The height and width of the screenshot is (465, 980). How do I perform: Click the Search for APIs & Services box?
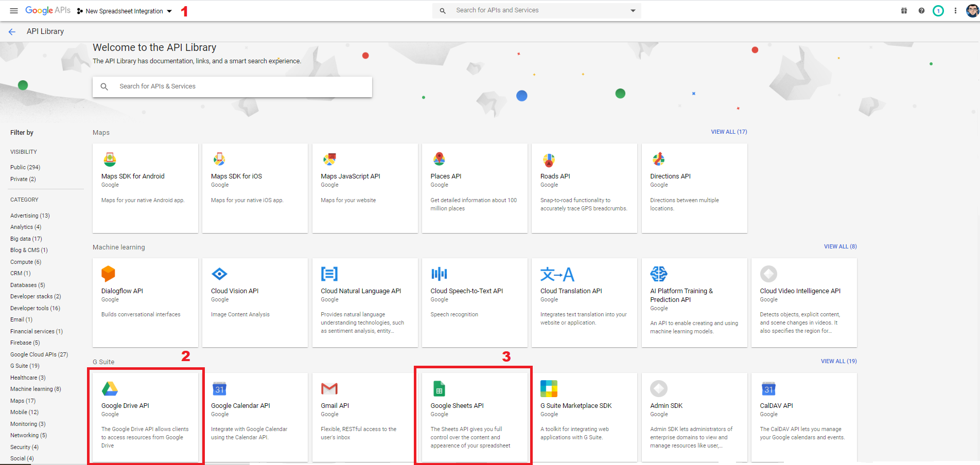(232, 86)
